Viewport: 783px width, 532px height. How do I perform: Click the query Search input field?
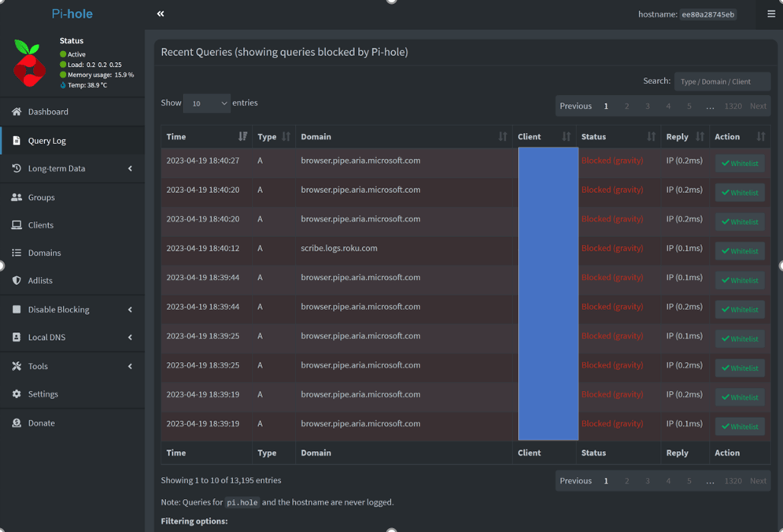pos(722,82)
